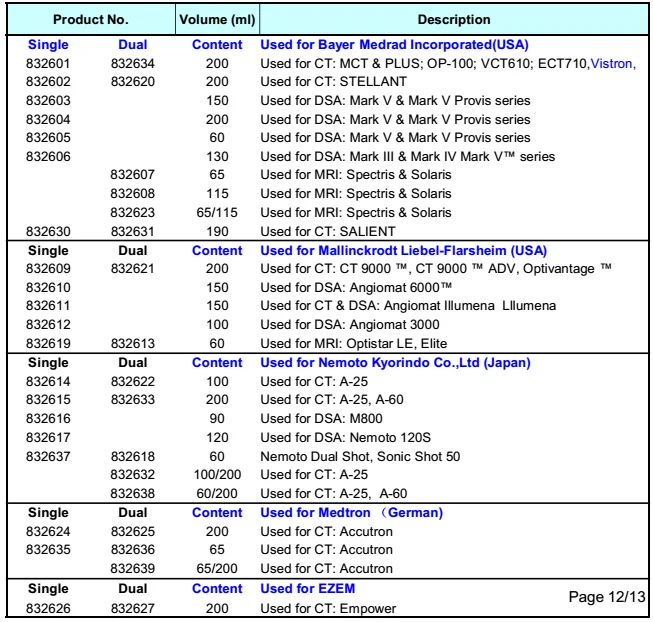Click product number 832602
The height and width of the screenshot is (622, 653).
point(48,82)
